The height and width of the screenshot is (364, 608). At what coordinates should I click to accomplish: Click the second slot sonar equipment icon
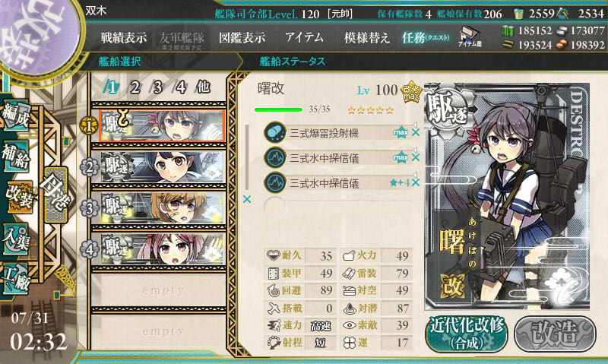(275, 157)
